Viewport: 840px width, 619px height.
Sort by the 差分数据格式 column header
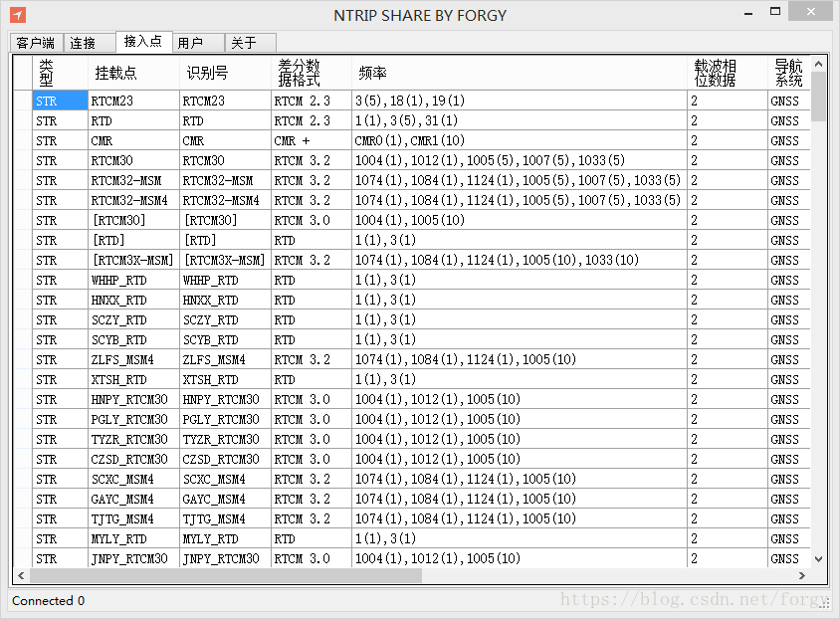pyautogui.click(x=312, y=73)
